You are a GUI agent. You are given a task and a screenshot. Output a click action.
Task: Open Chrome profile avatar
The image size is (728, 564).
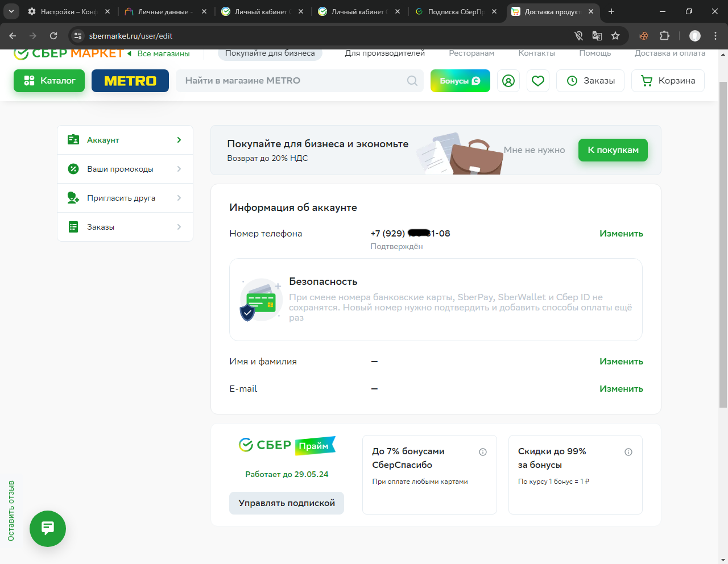695,36
